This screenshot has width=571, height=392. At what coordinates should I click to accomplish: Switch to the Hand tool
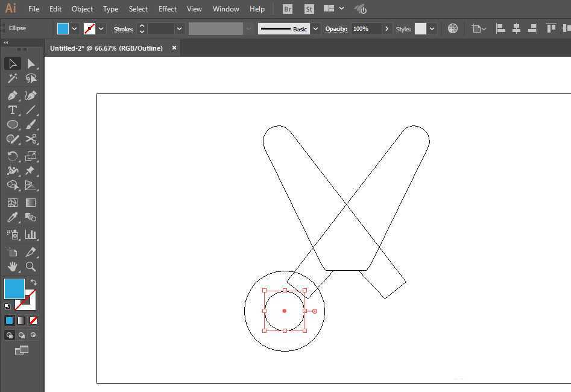[x=12, y=267]
